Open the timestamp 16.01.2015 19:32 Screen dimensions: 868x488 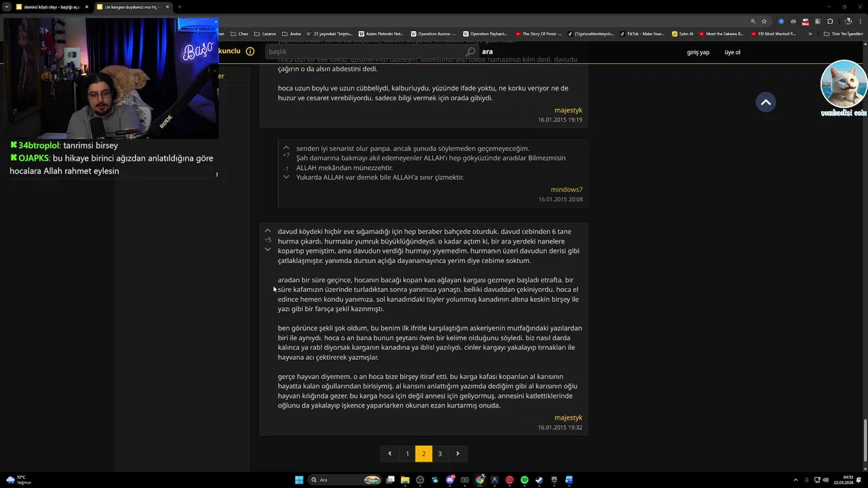560,428
